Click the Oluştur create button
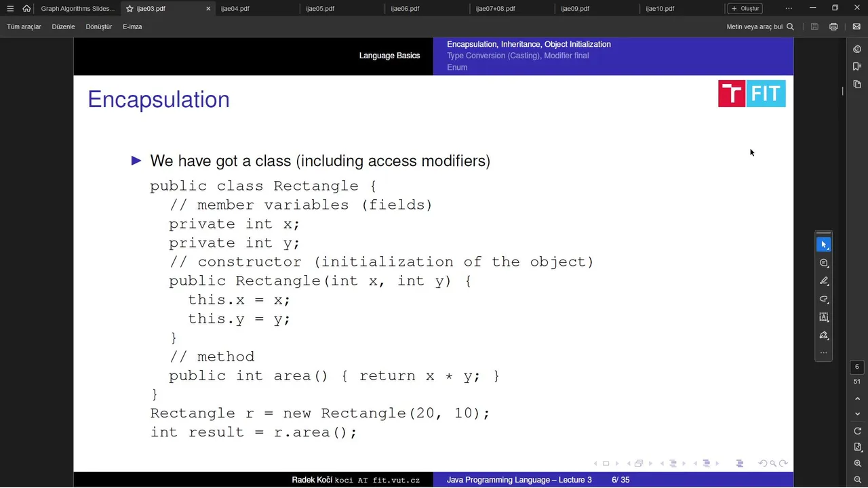This screenshot has height=488, width=868. (745, 9)
